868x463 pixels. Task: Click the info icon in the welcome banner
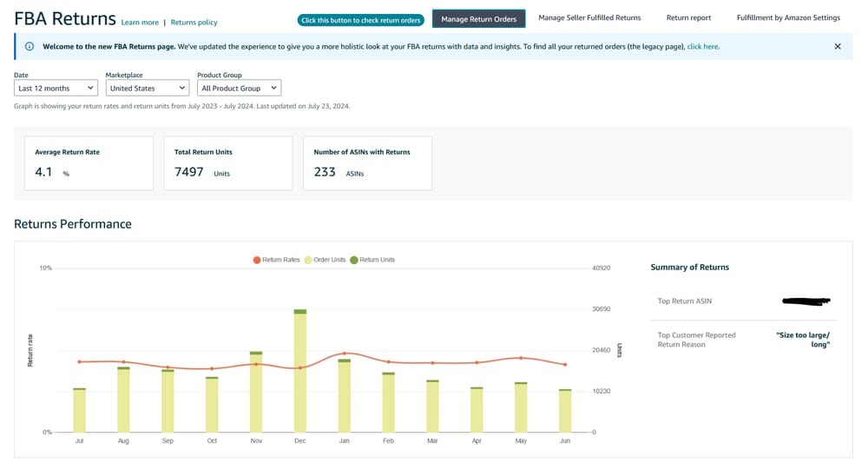(30, 47)
